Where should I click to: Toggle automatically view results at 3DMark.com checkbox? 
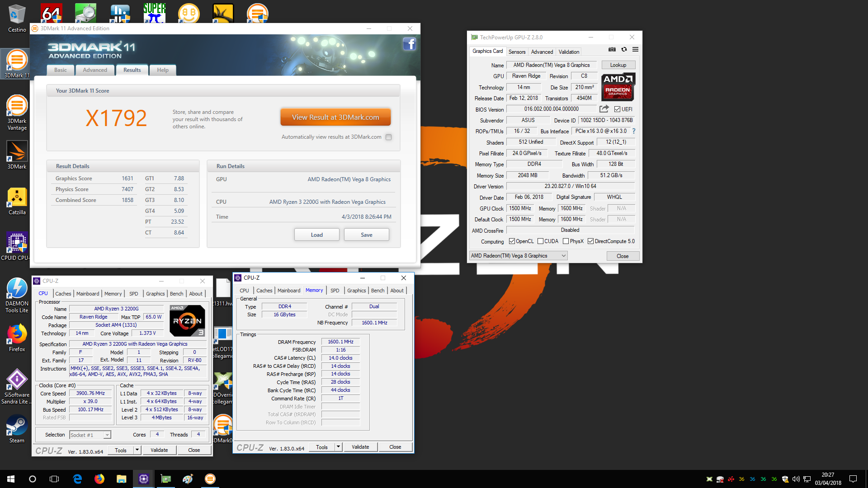point(389,137)
